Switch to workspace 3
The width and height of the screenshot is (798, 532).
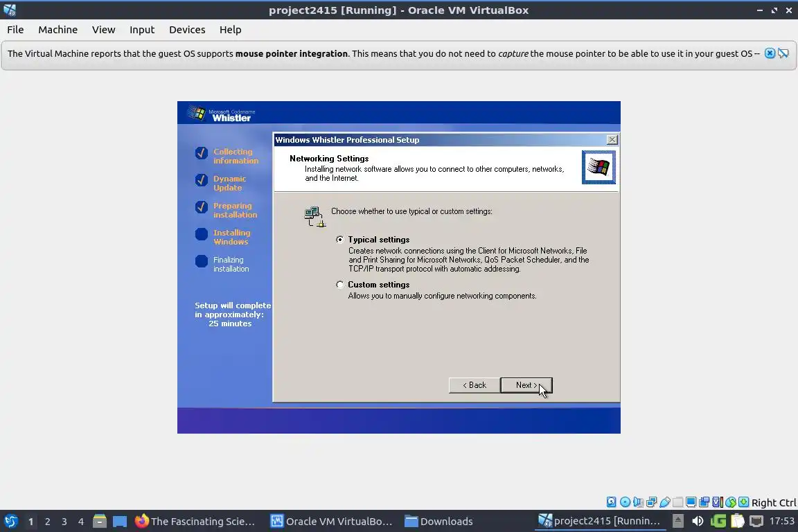pyautogui.click(x=64, y=522)
